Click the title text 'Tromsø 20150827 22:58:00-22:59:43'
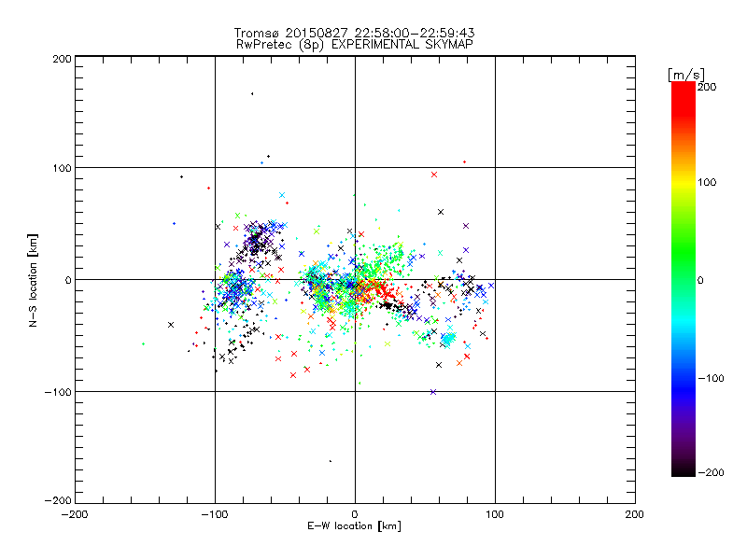The width and height of the screenshot is (747, 560). [354, 33]
